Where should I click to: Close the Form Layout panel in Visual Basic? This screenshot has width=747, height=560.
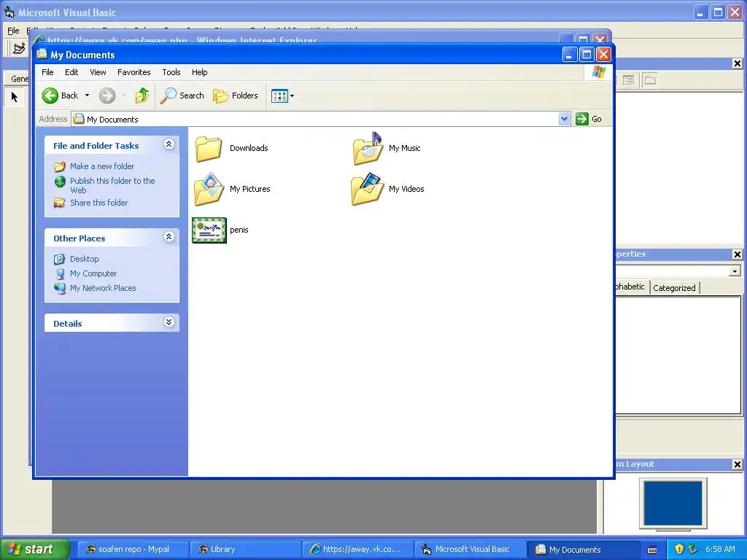(x=737, y=464)
